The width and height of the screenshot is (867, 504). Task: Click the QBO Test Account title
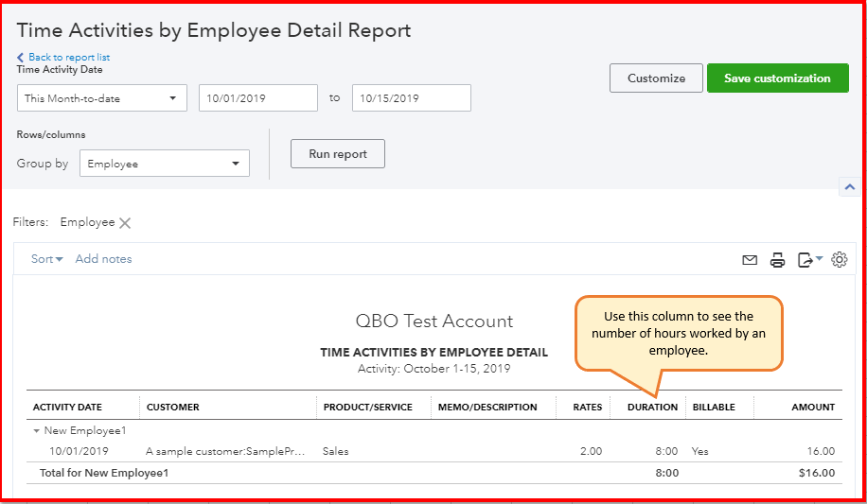click(434, 322)
